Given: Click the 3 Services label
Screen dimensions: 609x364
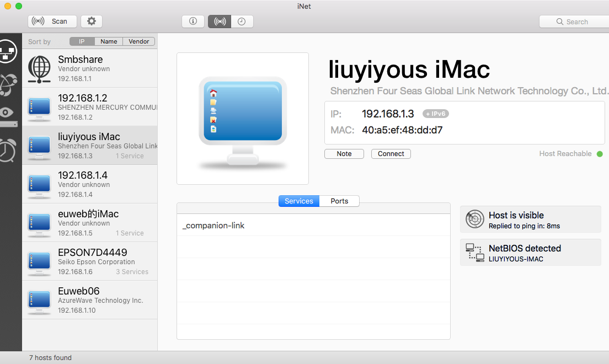Looking at the screenshot, I should pos(132,272).
